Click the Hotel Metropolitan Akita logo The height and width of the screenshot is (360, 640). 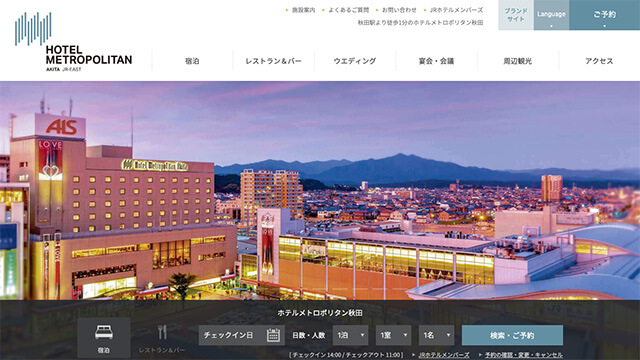[x=73, y=42]
